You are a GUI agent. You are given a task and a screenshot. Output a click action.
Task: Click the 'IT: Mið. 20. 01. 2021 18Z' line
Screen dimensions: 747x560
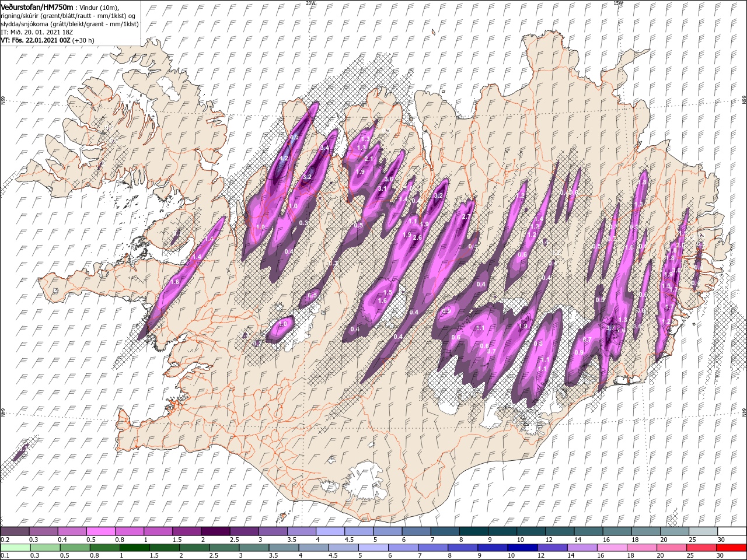[x=38, y=32]
